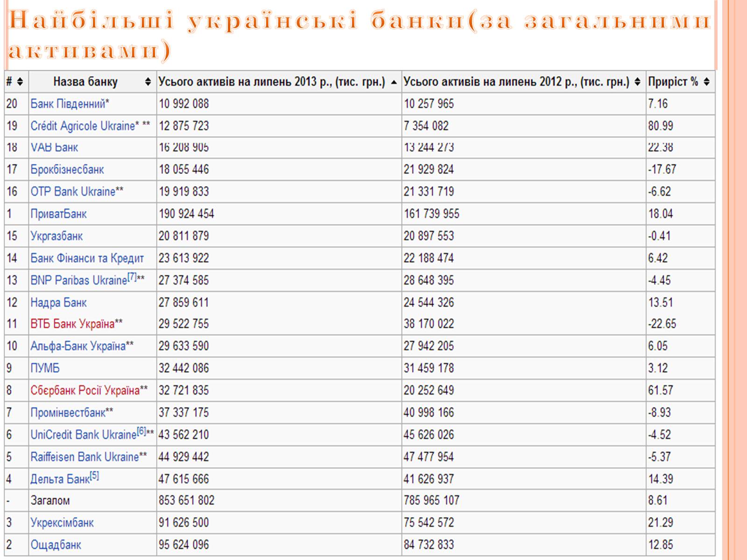Open the Укрексімбанк link

click(x=62, y=523)
